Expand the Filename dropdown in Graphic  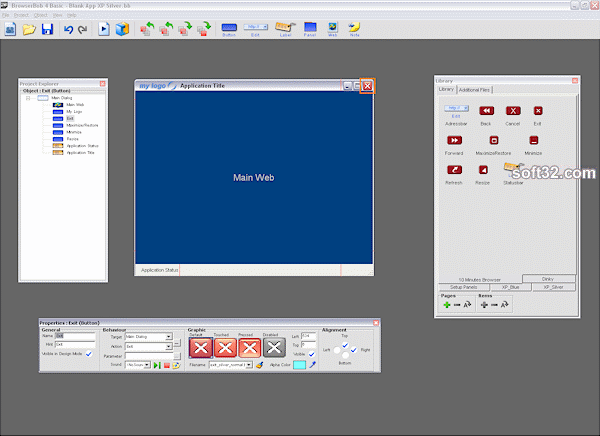251,366
